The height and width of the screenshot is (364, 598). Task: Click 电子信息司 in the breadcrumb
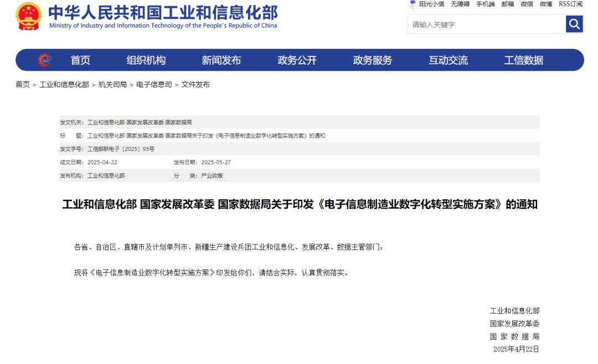pos(154,85)
